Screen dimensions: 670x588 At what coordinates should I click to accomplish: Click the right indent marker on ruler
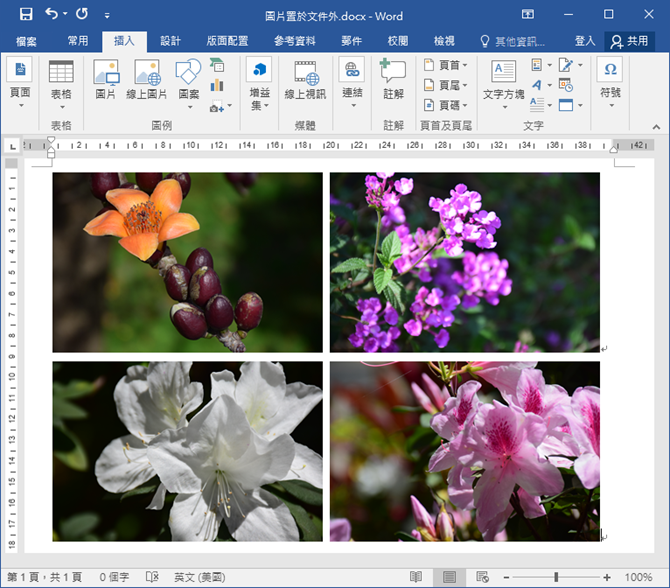click(x=614, y=149)
